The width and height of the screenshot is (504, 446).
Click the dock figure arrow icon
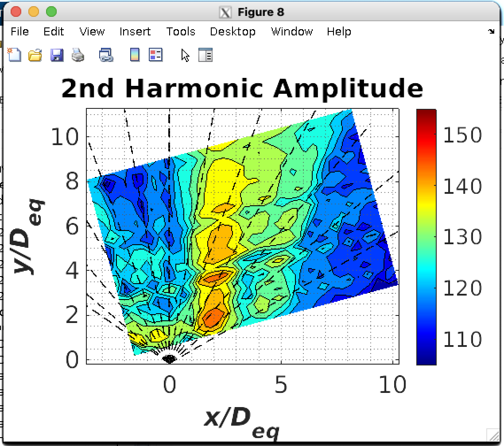491,31
